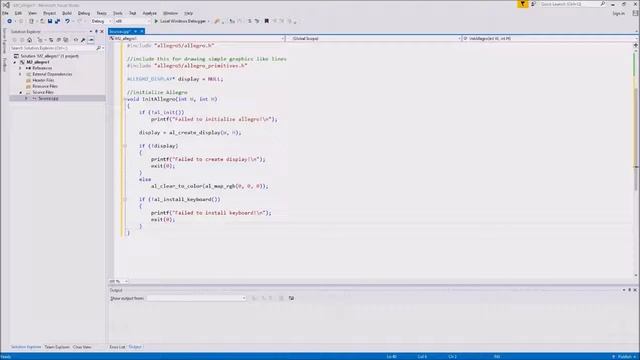Click the bookmark icon in the toolbar
This screenshot has height=360, width=640.
[x=267, y=21]
